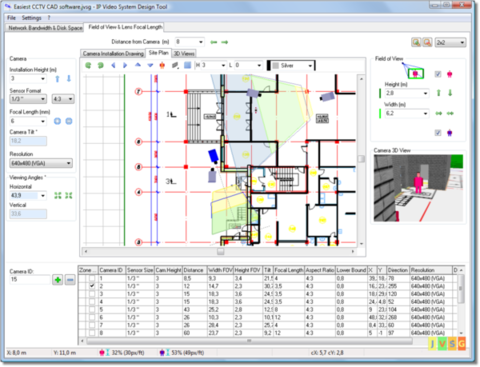Viewport: 480px width, 367px height.
Task: Expand the Sensor Format 1/3" dropdown
Action: pos(28,99)
